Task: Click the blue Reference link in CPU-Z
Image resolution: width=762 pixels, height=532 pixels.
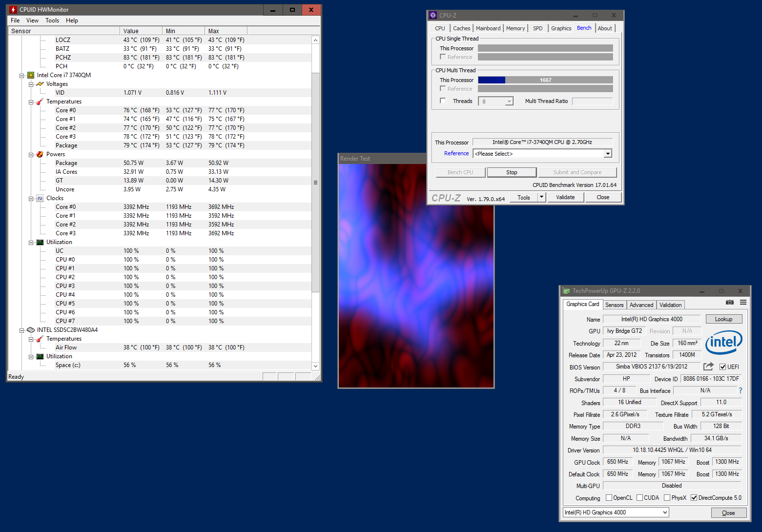Action: pyautogui.click(x=456, y=153)
